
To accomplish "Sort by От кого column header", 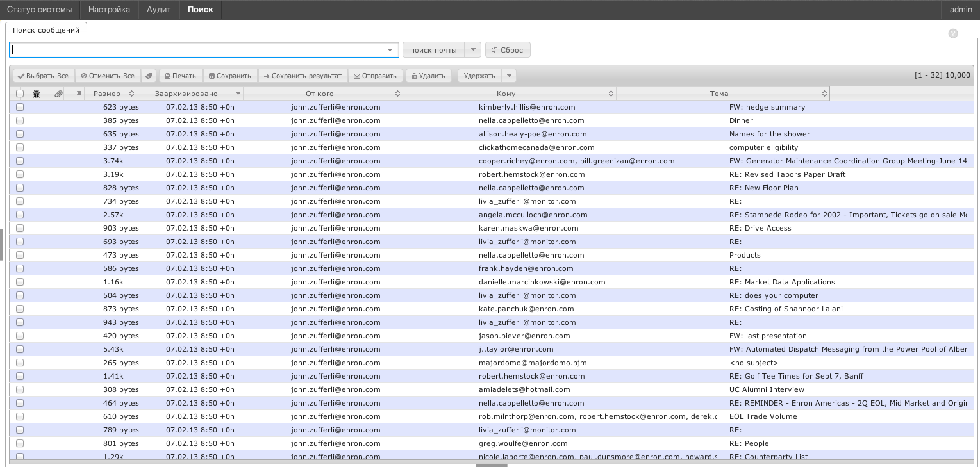I will pyautogui.click(x=323, y=94).
